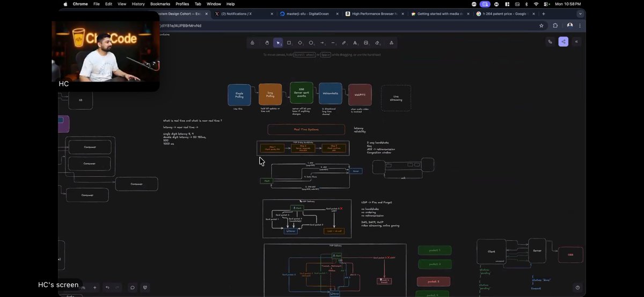Select the Arrow drawing tool
Screen dimensions: 644x297
coord(322,42)
